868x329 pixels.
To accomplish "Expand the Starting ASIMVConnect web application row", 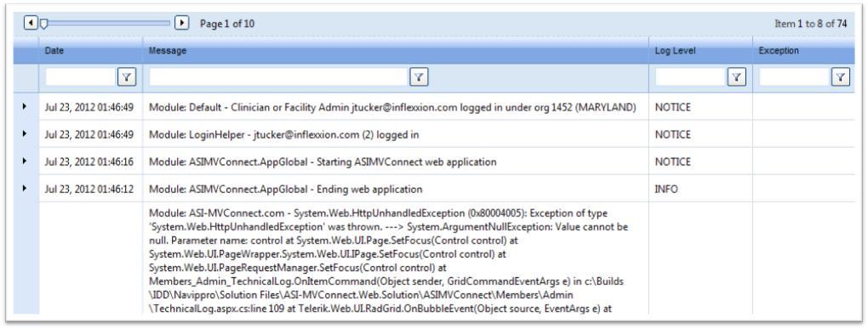I will click(25, 161).
